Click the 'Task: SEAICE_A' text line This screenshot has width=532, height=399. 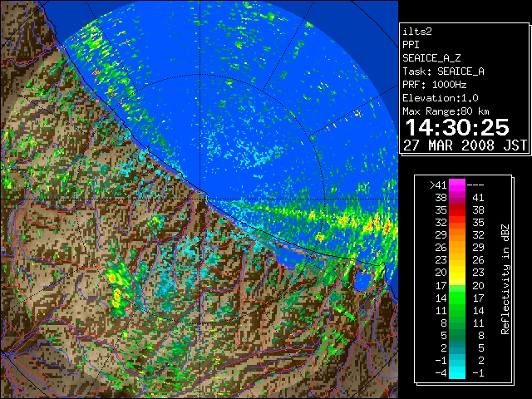tap(443, 71)
